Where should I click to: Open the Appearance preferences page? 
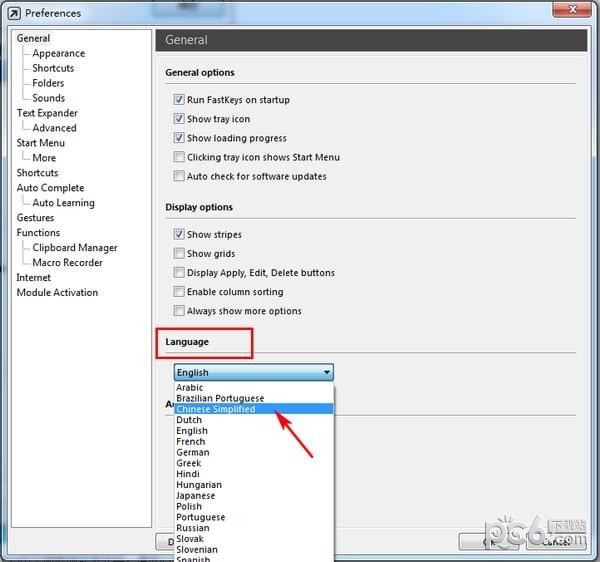58,53
